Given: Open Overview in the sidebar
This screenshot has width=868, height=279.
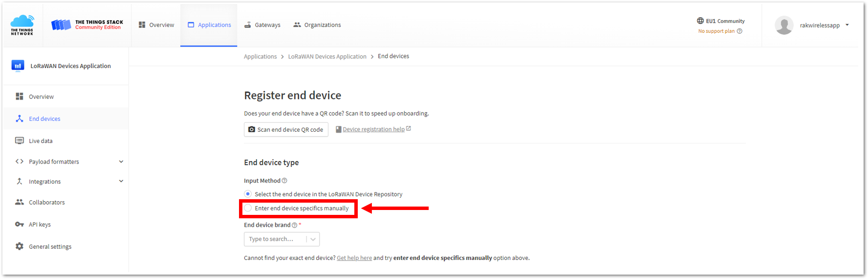Looking at the screenshot, I should click(66, 96).
